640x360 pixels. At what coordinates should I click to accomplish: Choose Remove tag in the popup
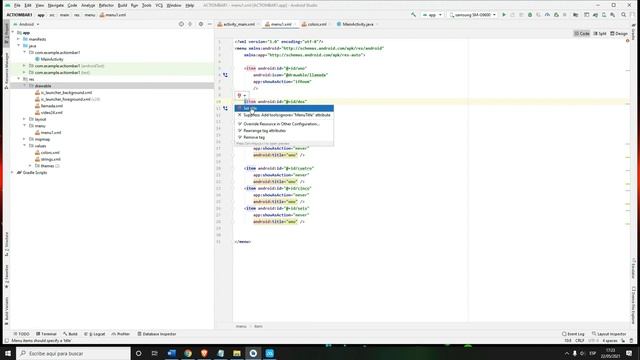tap(284, 137)
